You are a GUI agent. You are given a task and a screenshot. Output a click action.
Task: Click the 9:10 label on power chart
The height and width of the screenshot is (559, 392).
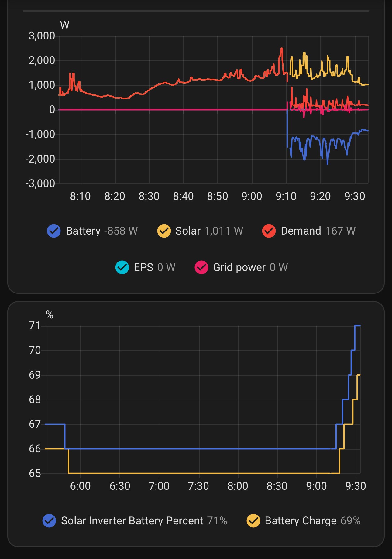tap(286, 196)
